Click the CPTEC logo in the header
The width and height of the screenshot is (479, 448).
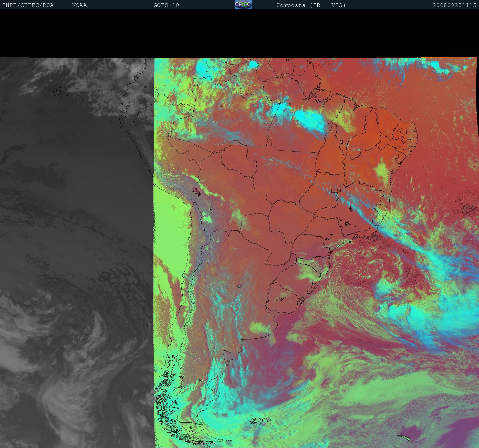pyautogui.click(x=243, y=5)
